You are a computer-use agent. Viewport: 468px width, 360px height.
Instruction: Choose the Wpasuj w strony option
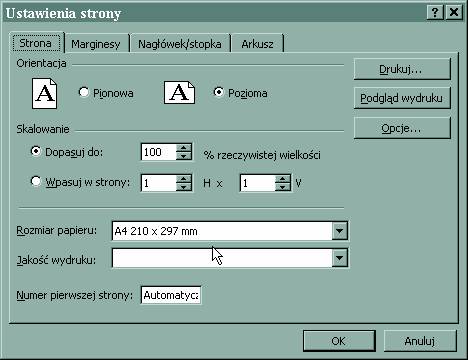pos(36,181)
